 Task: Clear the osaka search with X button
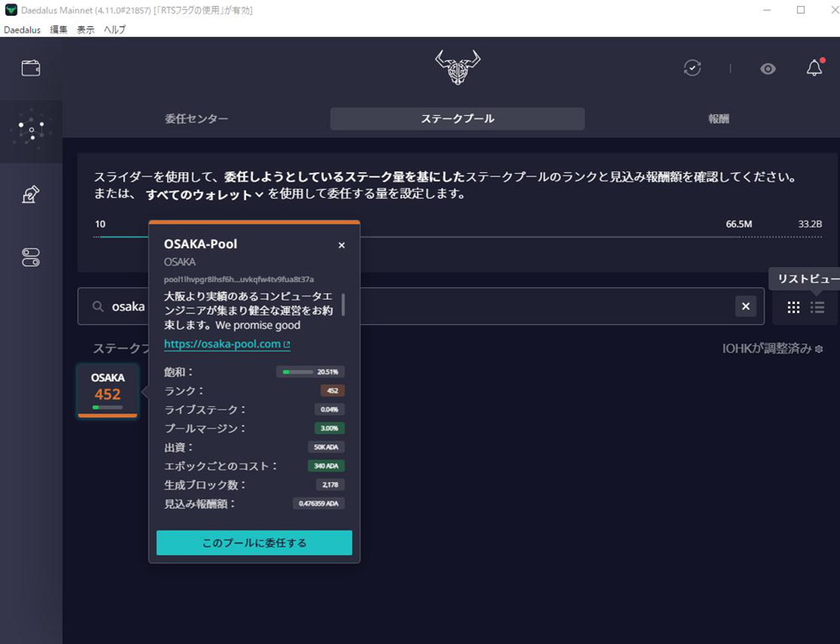pos(746,306)
